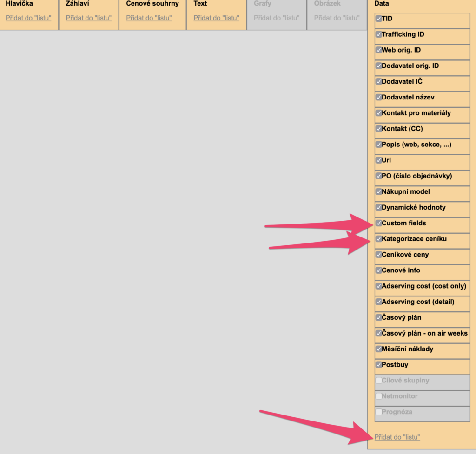Disable the Custom fields checkbox
Screen dimensions: 476x454
378,223
